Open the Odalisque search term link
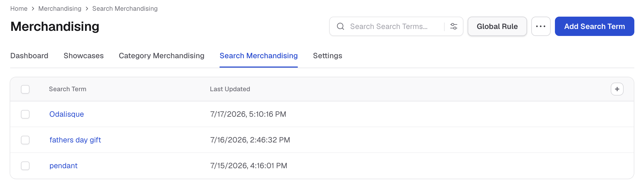 pos(67,114)
